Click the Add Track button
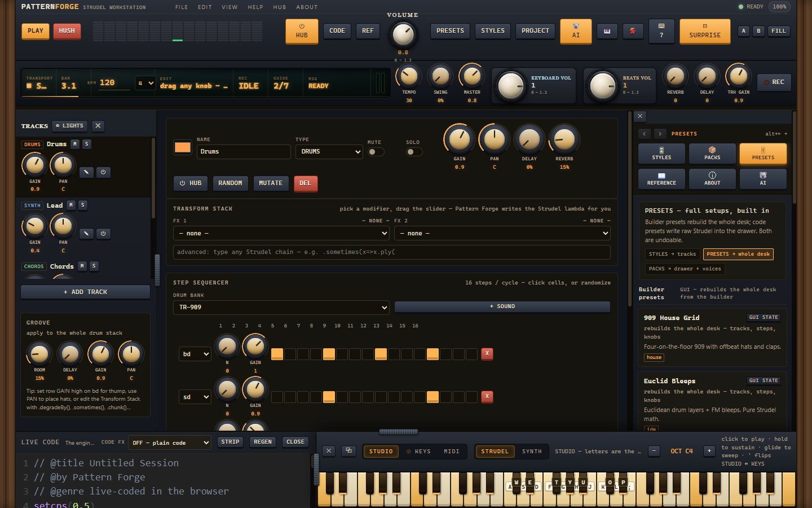Screen dimensions: 812x508 coord(85,292)
